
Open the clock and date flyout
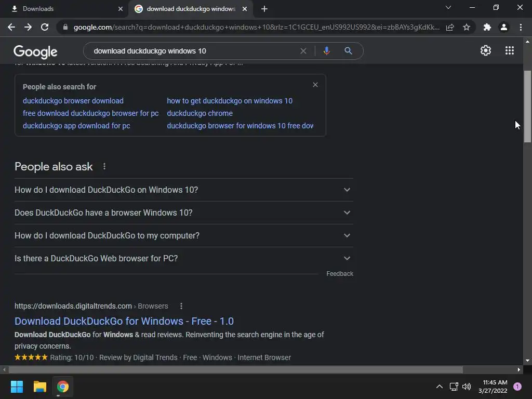493,387
